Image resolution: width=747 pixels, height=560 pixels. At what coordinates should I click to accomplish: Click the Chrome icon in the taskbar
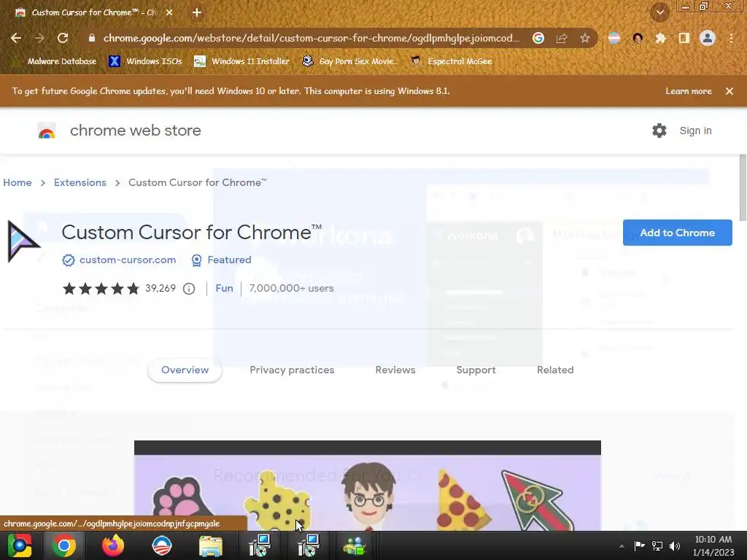64,545
